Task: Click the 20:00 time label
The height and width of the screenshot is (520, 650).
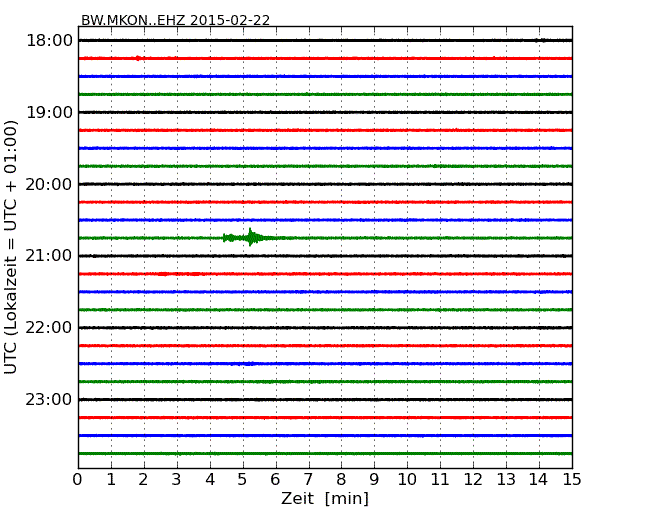Action: 49,184
